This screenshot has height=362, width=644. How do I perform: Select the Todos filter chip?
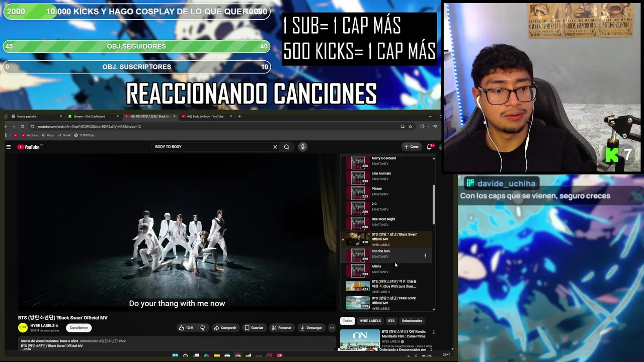coord(348,321)
